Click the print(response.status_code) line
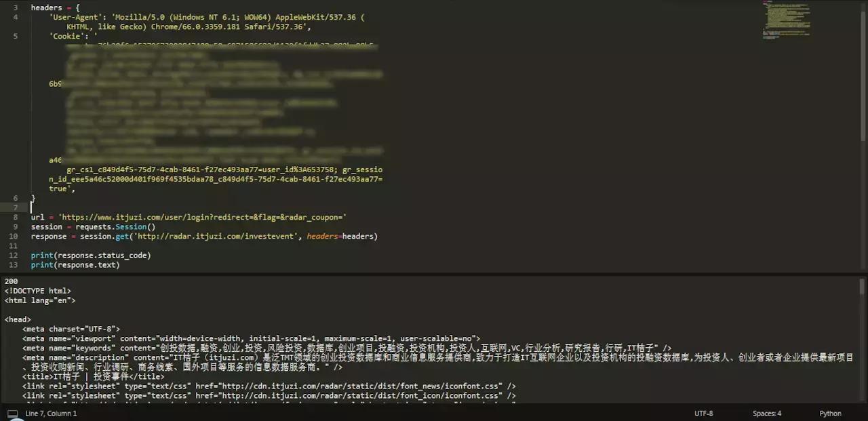The width and height of the screenshot is (868, 421). [x=90, y=255]
